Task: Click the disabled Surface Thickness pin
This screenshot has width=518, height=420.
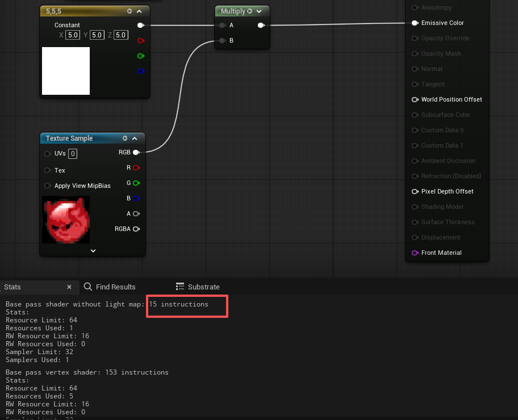Action: 415,222
